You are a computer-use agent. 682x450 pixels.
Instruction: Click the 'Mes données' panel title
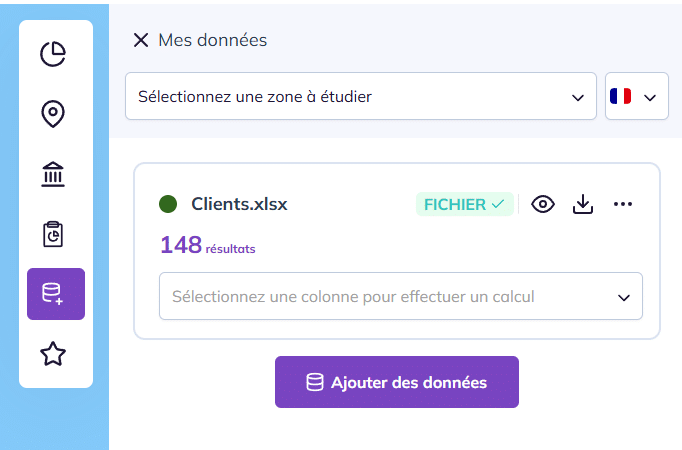coord(212,40)
